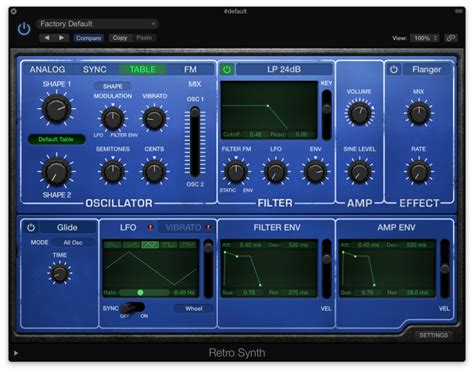This screenshot has height=372, width=474.
Task: Click the filter LFO amount knob
Action: point(276,172)
